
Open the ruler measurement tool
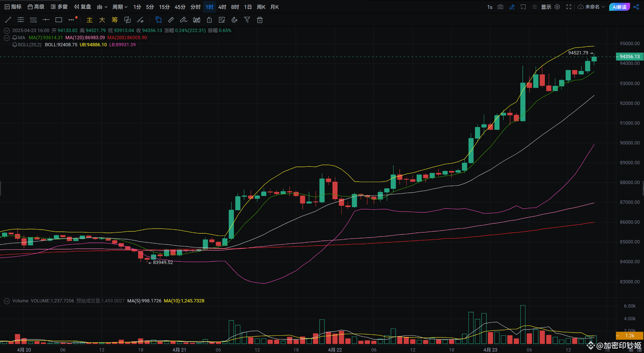point(171,20)
